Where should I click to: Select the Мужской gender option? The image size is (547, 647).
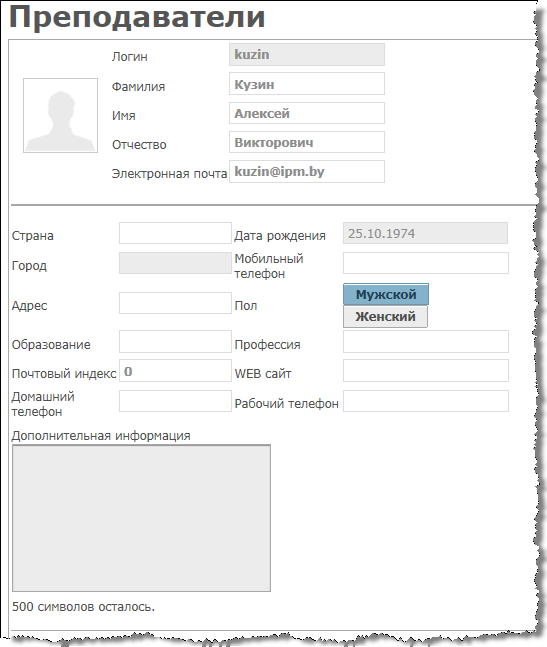coord(386,294)
